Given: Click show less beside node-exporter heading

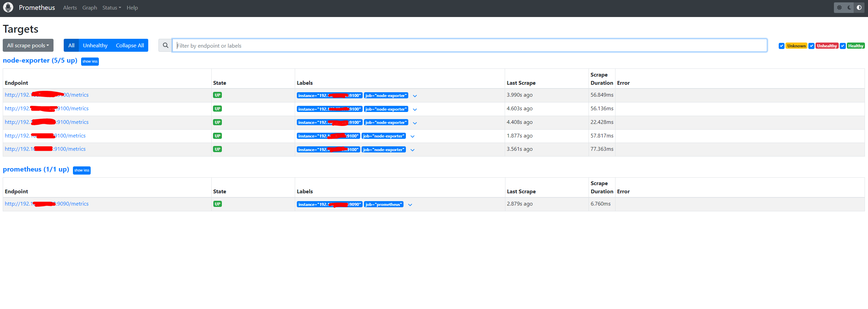Looking at the screenshot, I should click(x=90, y=61).
